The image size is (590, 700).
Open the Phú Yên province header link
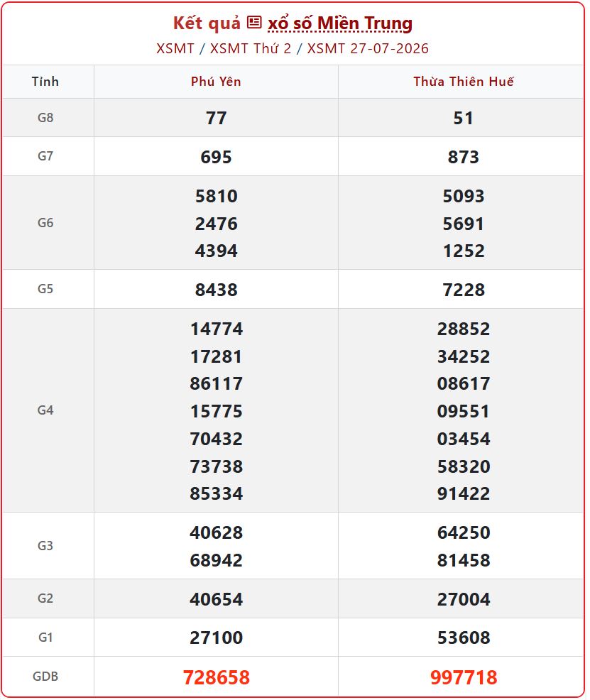pos(216,81)
